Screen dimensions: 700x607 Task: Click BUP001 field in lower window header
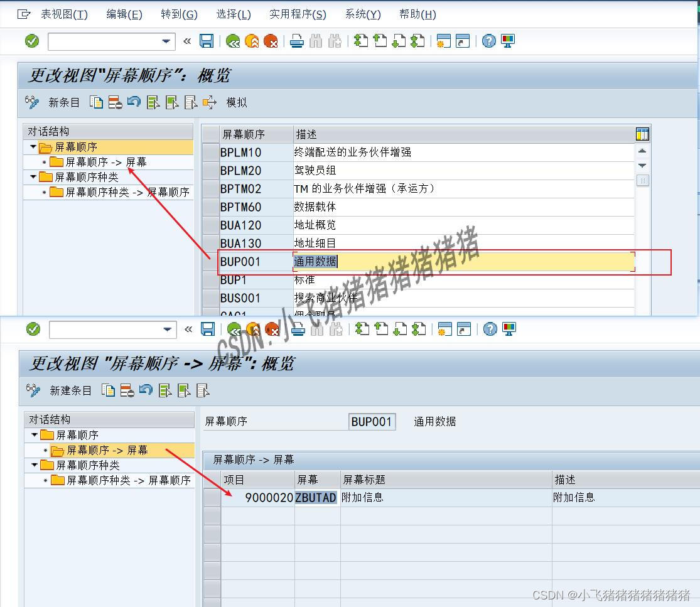(372, 422)
